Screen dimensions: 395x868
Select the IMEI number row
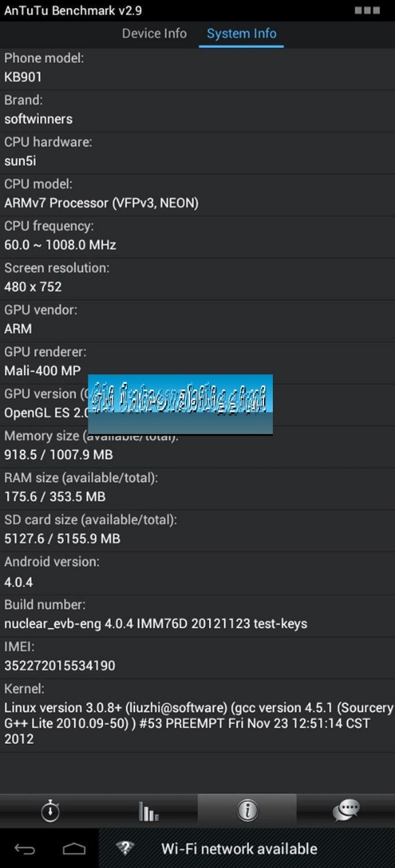click(197, 656)
